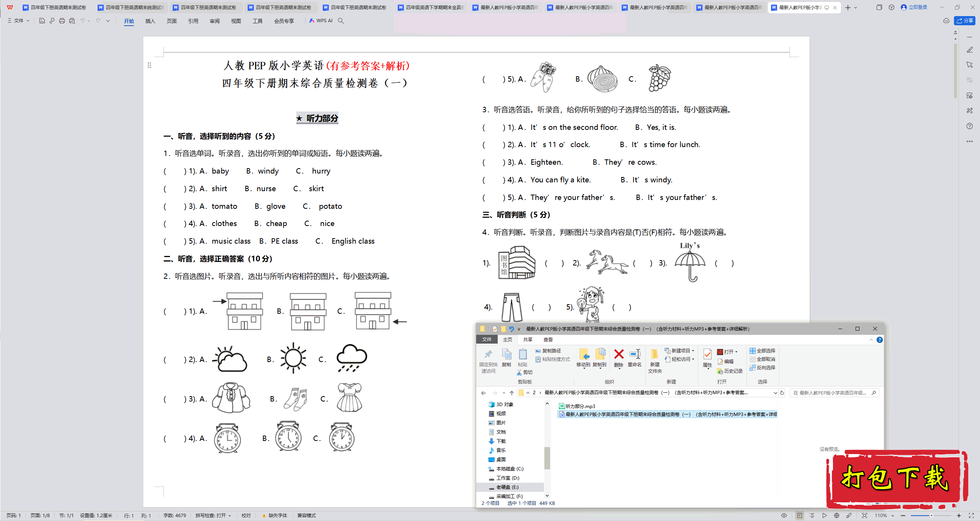
Task: Switch to page layout view in status bar
Action: (x=799, y=516)
